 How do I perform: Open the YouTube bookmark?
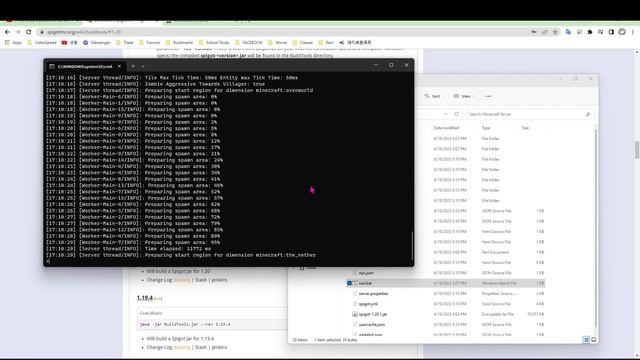point(69,42)
